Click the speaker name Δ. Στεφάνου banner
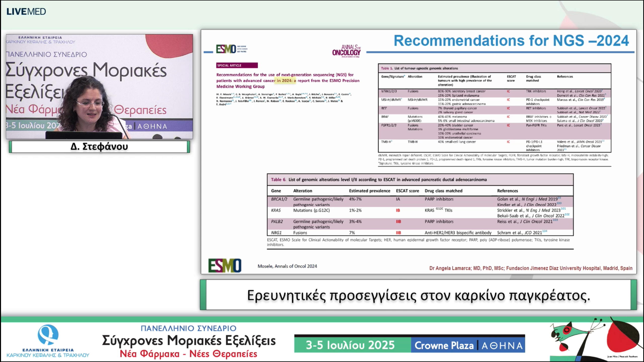 99,147
